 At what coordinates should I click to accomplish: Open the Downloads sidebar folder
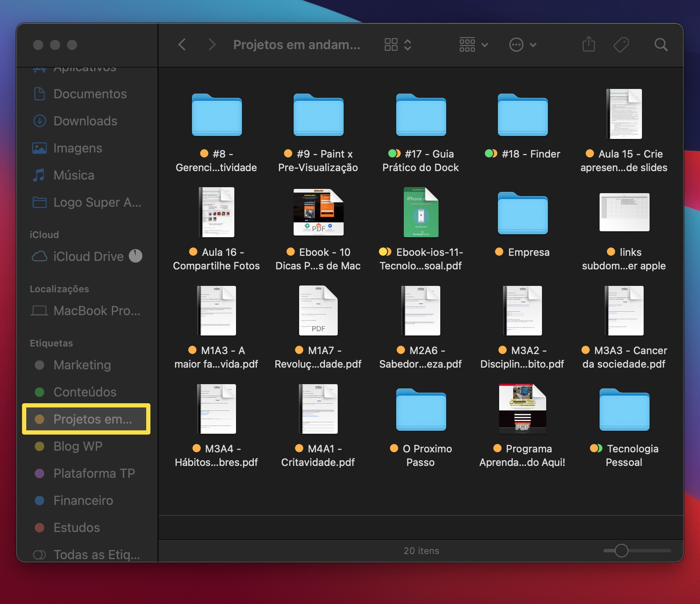coord(85,121)
